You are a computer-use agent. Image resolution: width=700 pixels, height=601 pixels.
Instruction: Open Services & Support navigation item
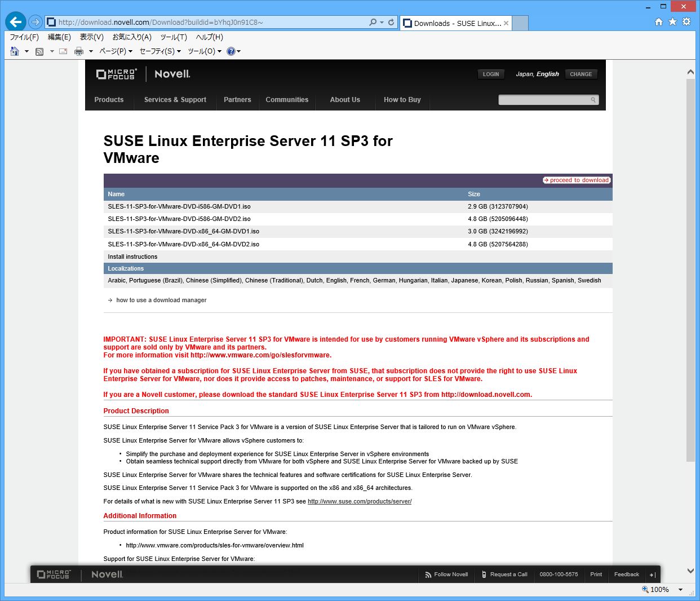pos(175,100)
